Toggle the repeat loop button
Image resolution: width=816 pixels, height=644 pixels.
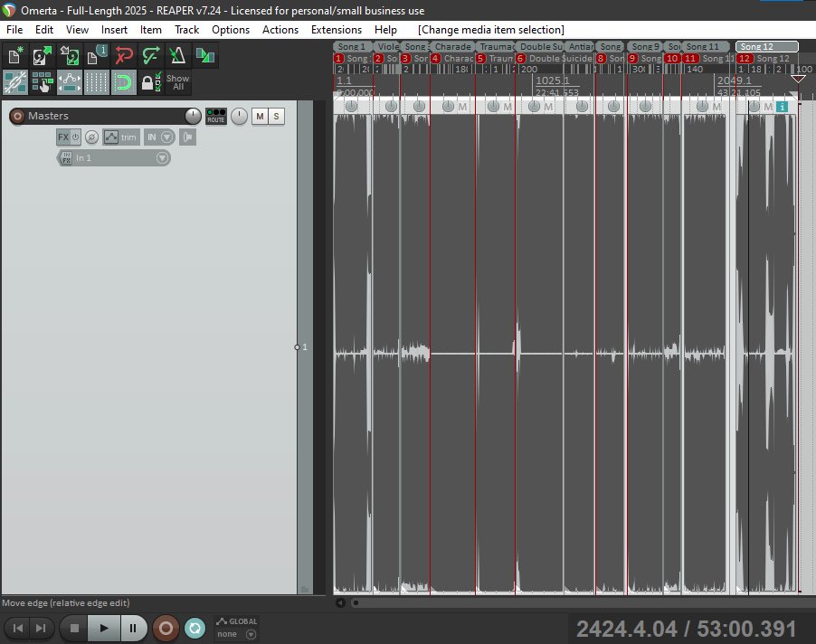click(x=195, y=629)
